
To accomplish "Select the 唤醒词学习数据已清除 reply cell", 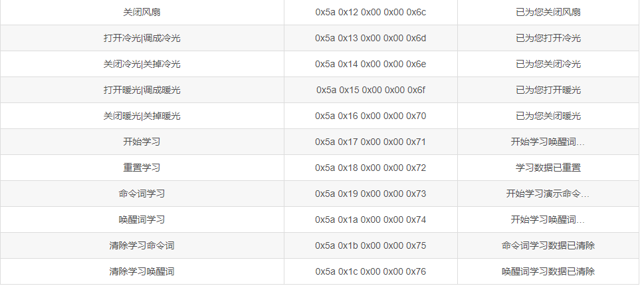I will tap(548, 271).
